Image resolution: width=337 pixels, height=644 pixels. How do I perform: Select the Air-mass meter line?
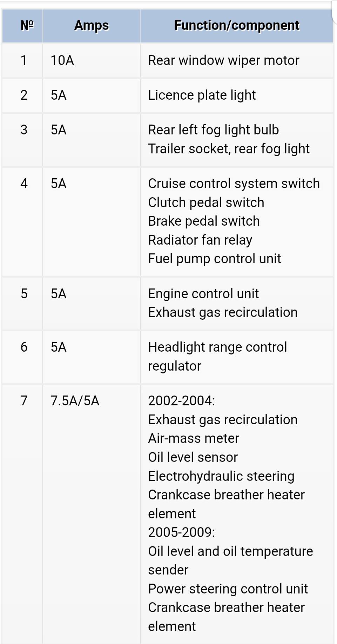(193, 438)
